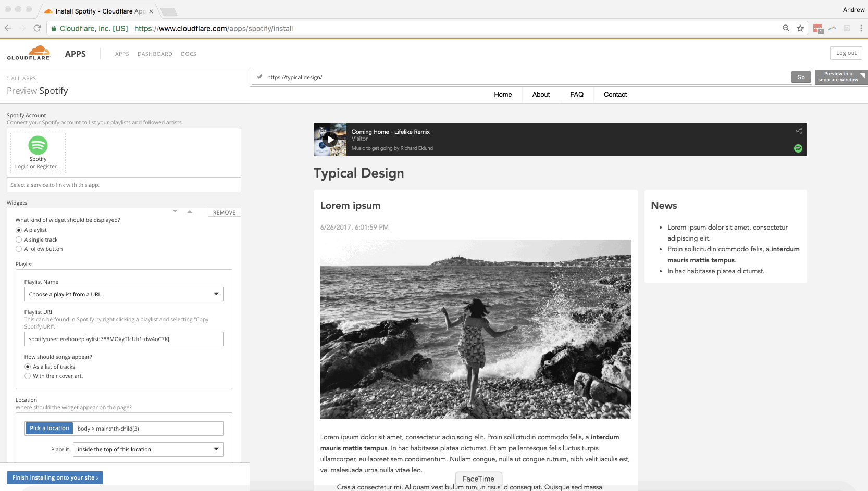Click the preview URL field typical.design
This screenshot has width=868, height=491.
[x=521, y=77]
